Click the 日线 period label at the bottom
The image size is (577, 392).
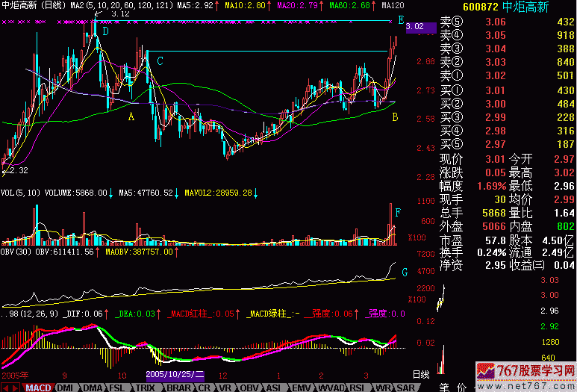(422, 372)
